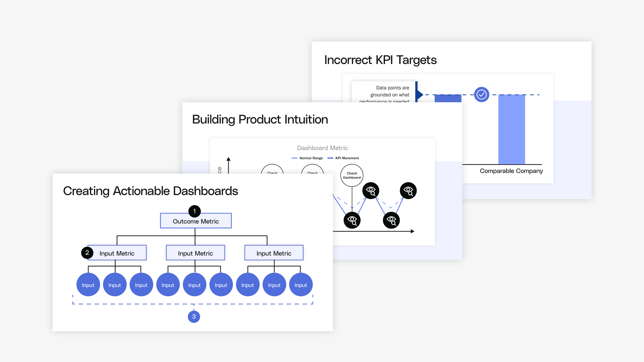Click the Comparable Company label

511,171
